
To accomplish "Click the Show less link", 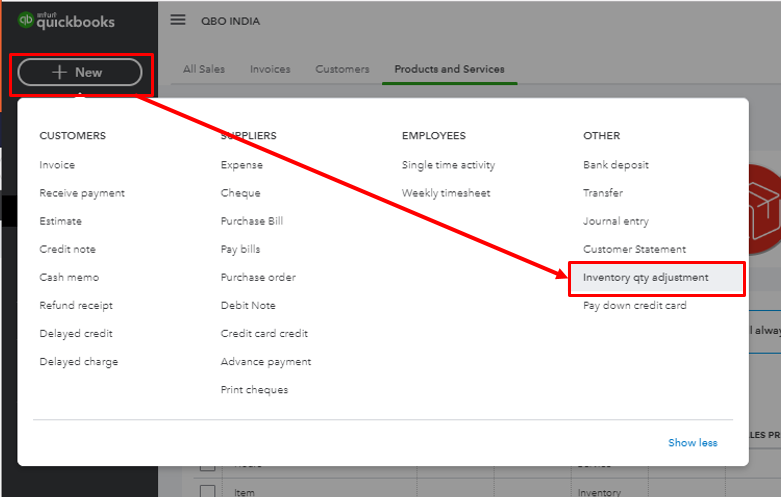I will pos(693,443).
